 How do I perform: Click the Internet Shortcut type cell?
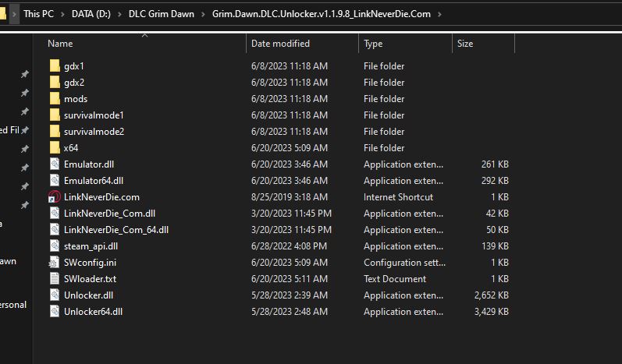tap(398, 197)
